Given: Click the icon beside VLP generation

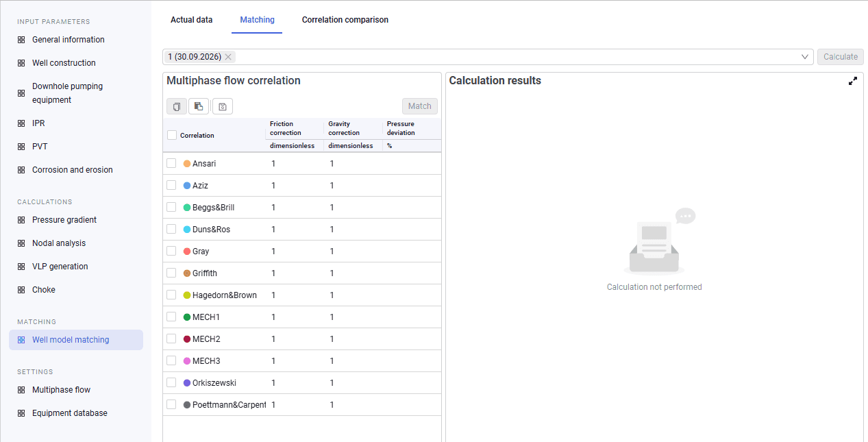Looking at the screenshot, I should (x=21, y=267).
